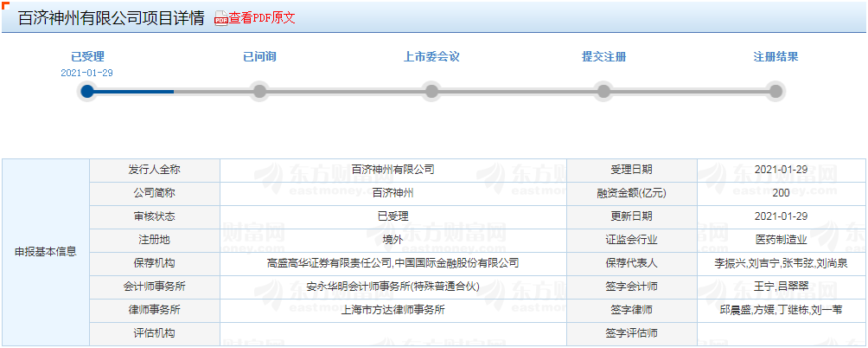Click the 王宁,吕翠翠 accountants value cell

pos(781,287)
